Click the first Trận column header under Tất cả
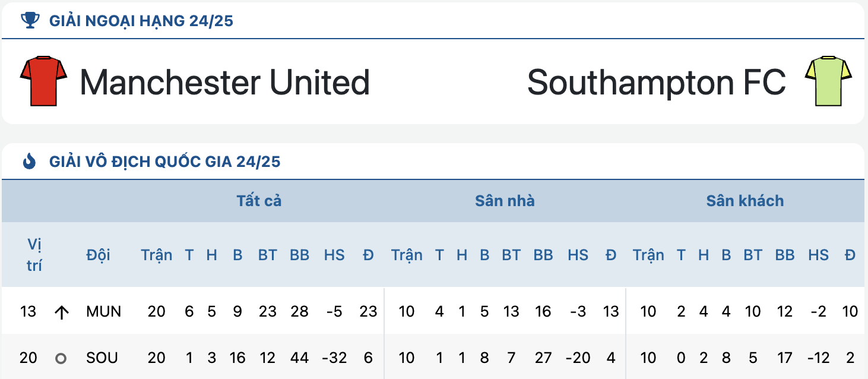 pyautogui.click(x=157, y=255)
